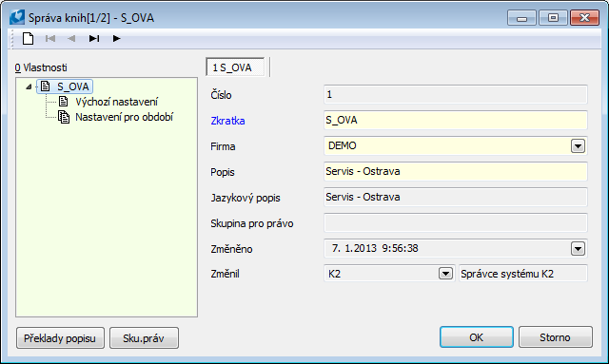This screenshot has height=364, width=609.
Task: Click the new record page icon
Action: click(x=28, y=38)
